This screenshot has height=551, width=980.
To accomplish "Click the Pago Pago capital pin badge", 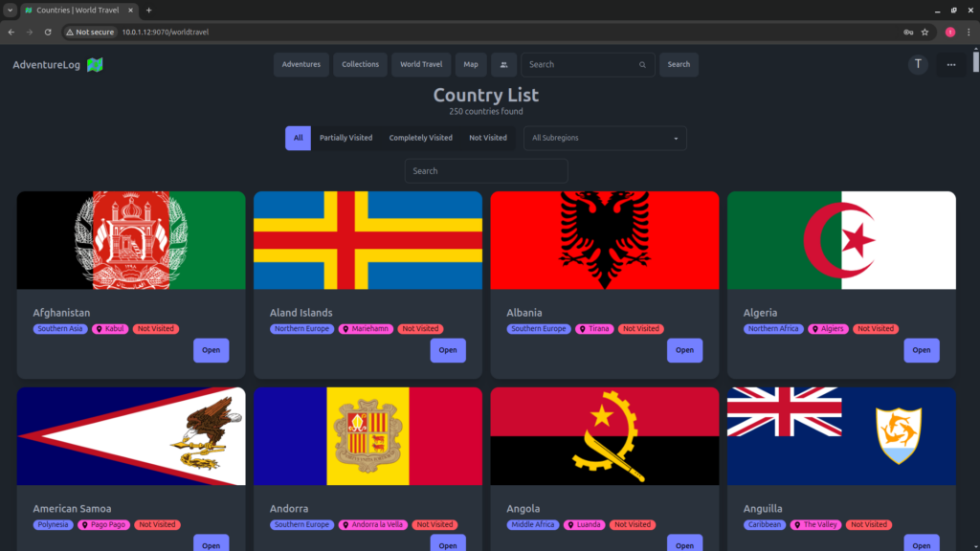I will point(103,525).
